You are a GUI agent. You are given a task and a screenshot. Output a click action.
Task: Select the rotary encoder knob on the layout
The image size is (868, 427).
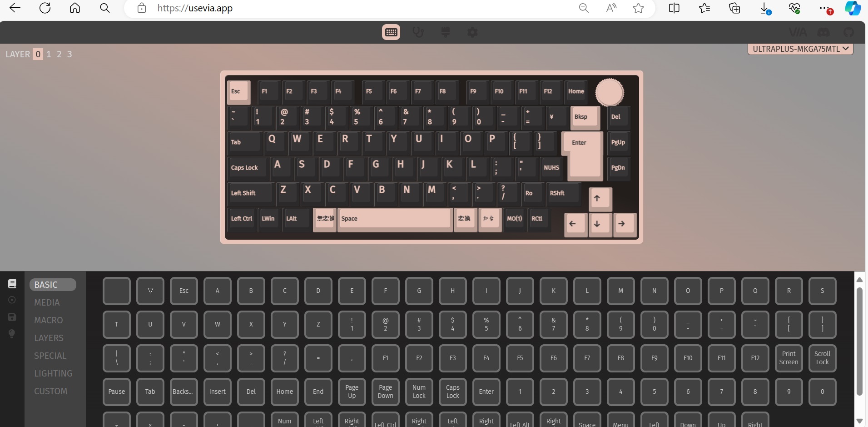click(x=610, y=92)
